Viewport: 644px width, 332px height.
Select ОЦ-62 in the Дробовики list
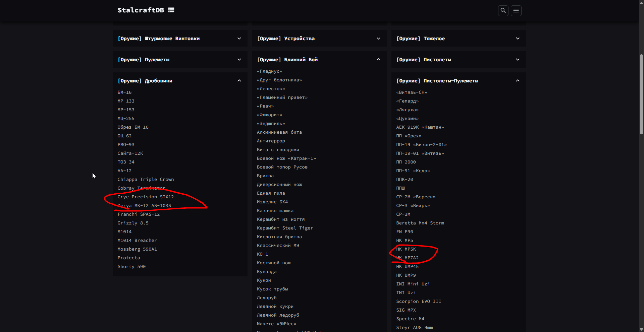(x=124, y=136)
